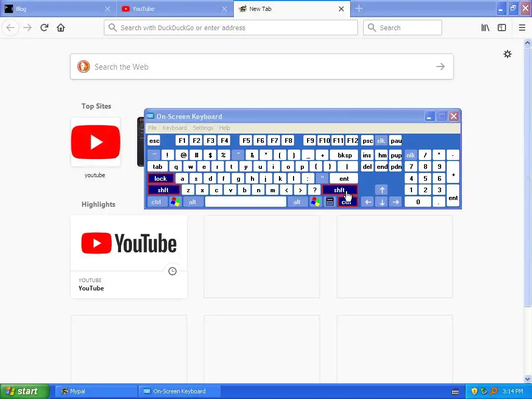Open the Library bookshelf icon
The image size is (532, 399).
pyautogui.click(x=485, y=28)
